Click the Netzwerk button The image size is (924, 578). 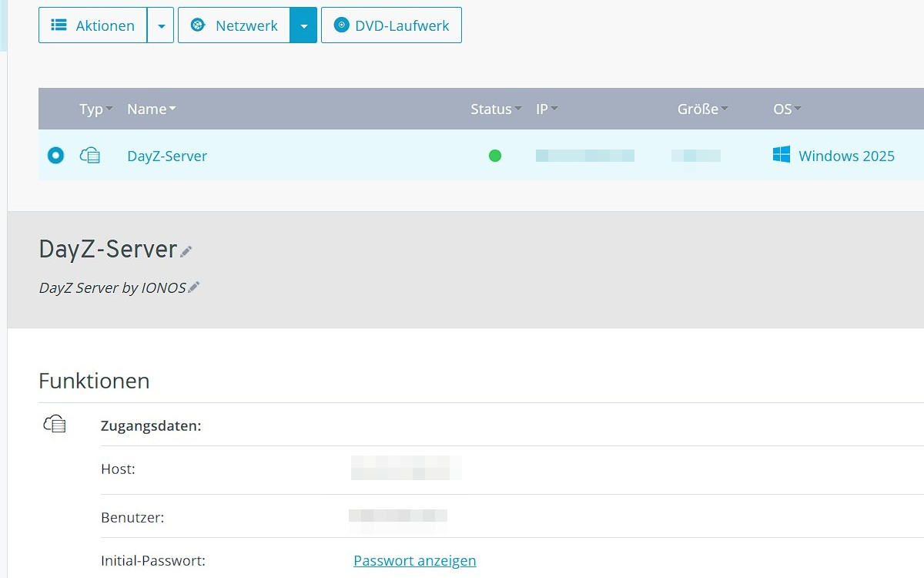pos(234,25)
